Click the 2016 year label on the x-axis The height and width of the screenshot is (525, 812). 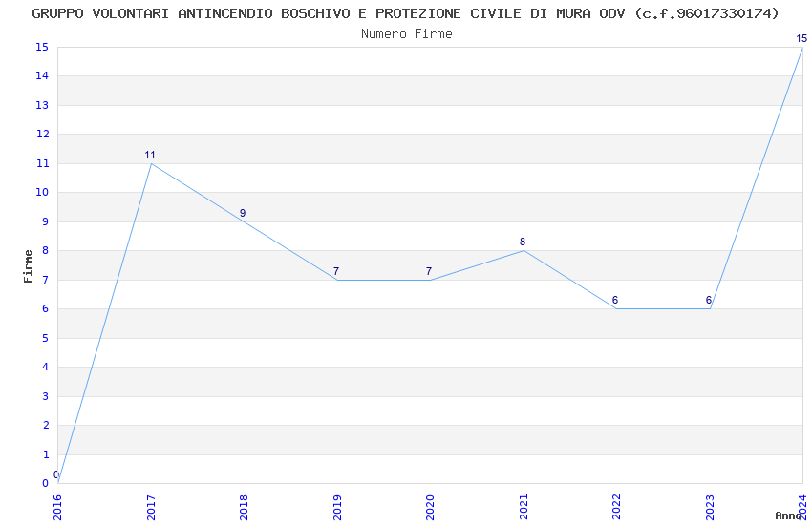click(57, 506)
